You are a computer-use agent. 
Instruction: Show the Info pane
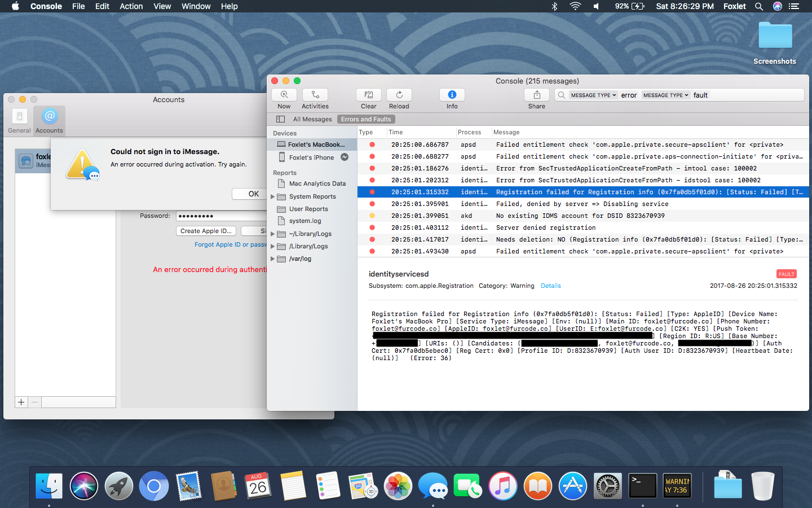[x=452, y=95]
